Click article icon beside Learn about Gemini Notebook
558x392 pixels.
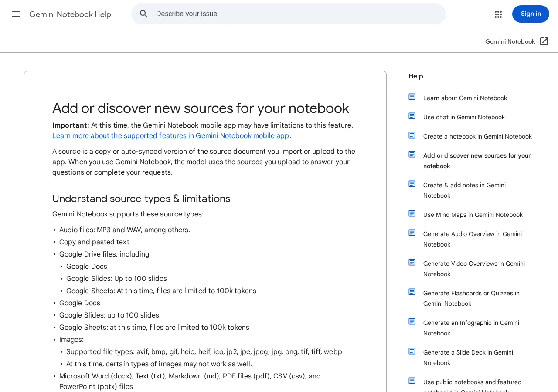point(412,97)
